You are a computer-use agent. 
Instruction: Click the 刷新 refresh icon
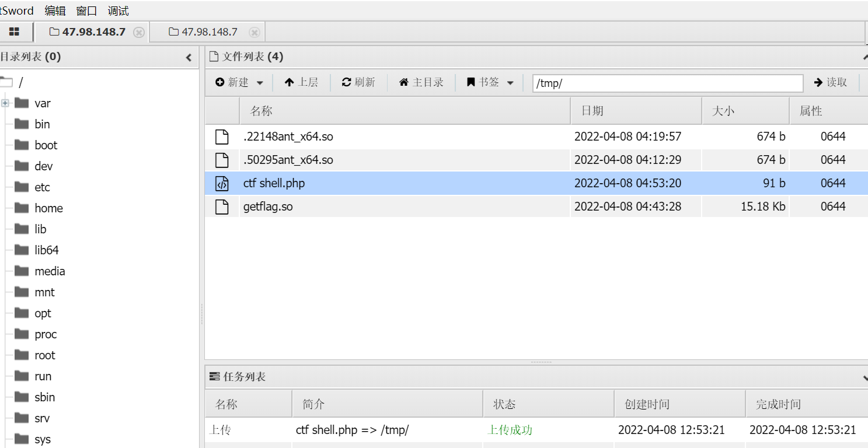coord(346,82)
